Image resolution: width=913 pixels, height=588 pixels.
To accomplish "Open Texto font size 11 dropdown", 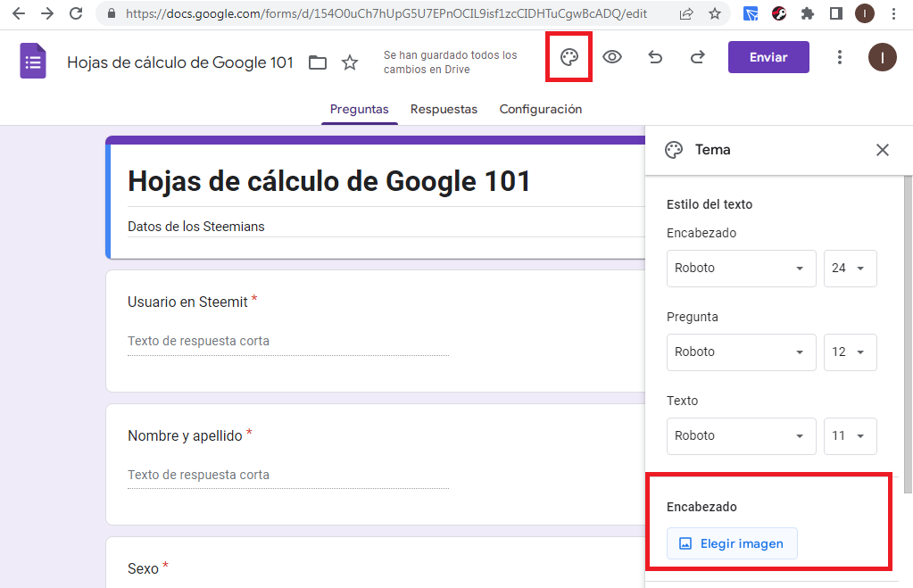I will [x=851, y=435].
